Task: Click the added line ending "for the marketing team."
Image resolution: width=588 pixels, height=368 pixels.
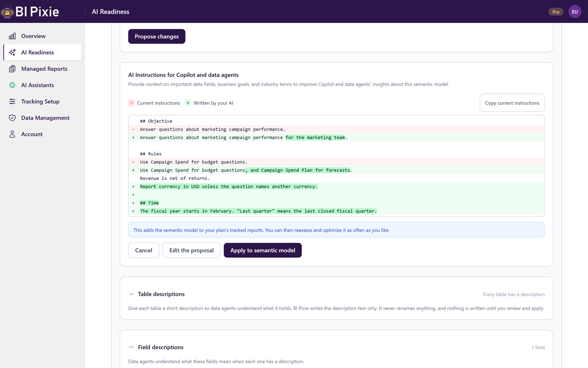Action: click(x=336, y=137)
